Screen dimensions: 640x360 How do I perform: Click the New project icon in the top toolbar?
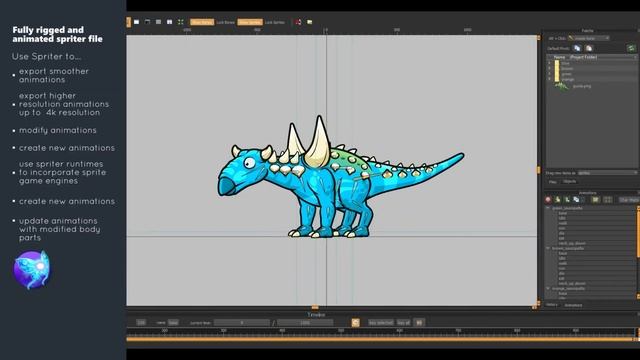pyautogui.click(x=137, y=22)
